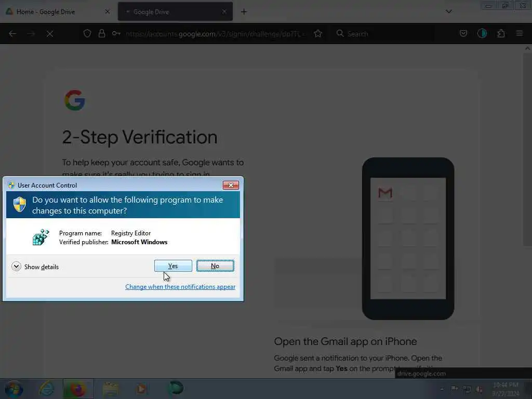The height and width of the screenshot is (399, 532).
Task: Go back to previous page in Firefox
Action: coord(12,34)
